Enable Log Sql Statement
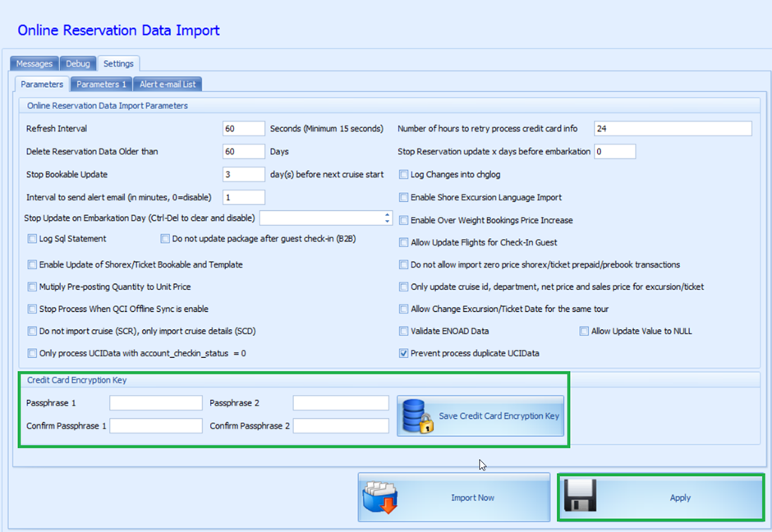The image size is (772, 532). click(32, 239)
